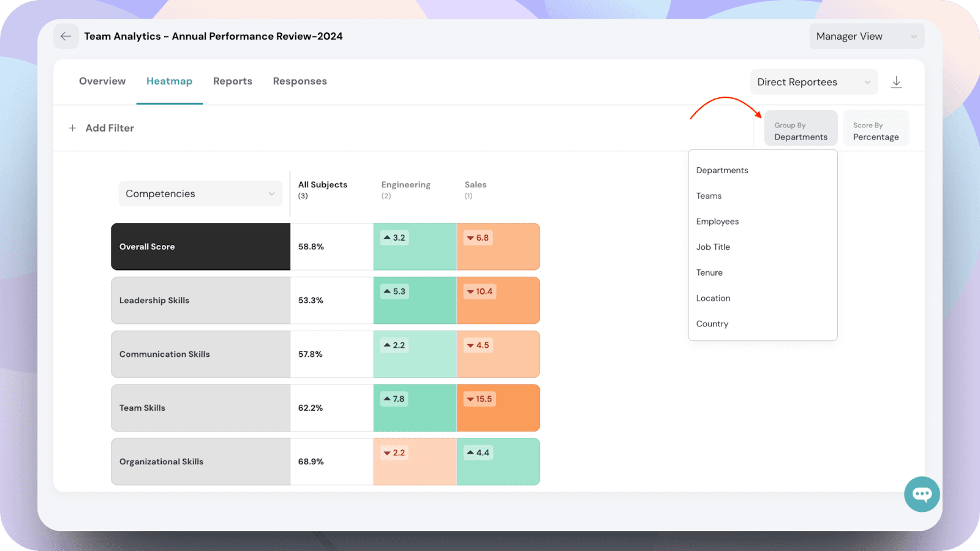Download the heatmap report
Viewport: 980px width, 551px height.
pos(896,82)
